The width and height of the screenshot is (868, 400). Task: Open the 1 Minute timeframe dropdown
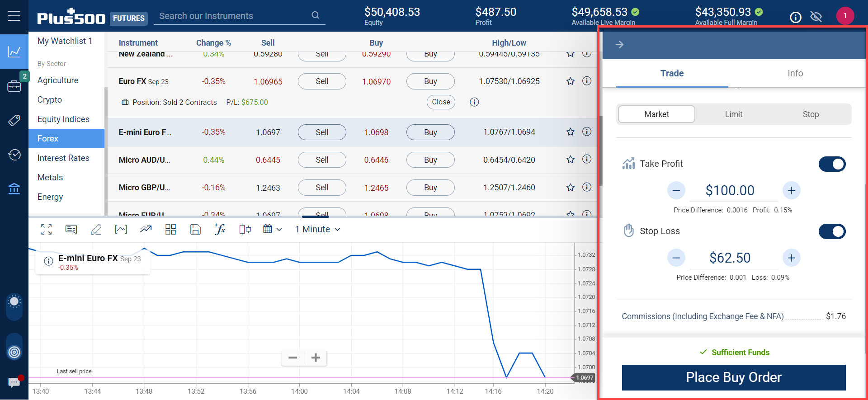(317, 230)
